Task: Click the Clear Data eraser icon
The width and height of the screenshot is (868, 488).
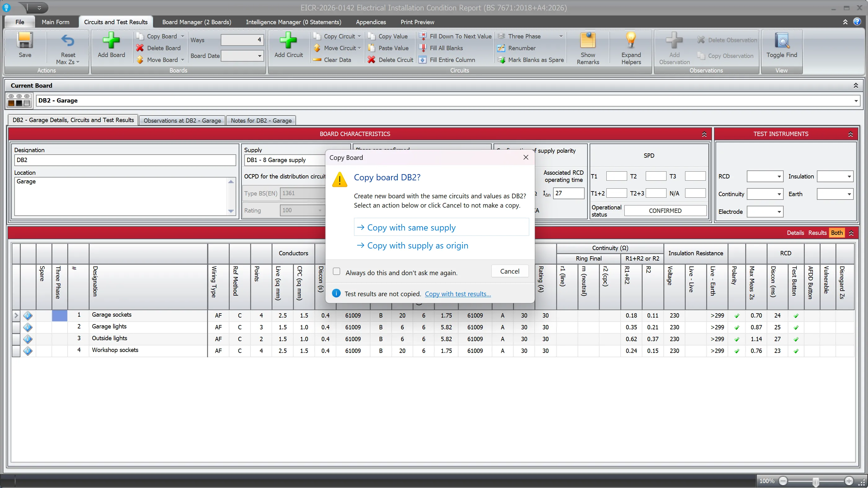Action: tap(317, 59)
